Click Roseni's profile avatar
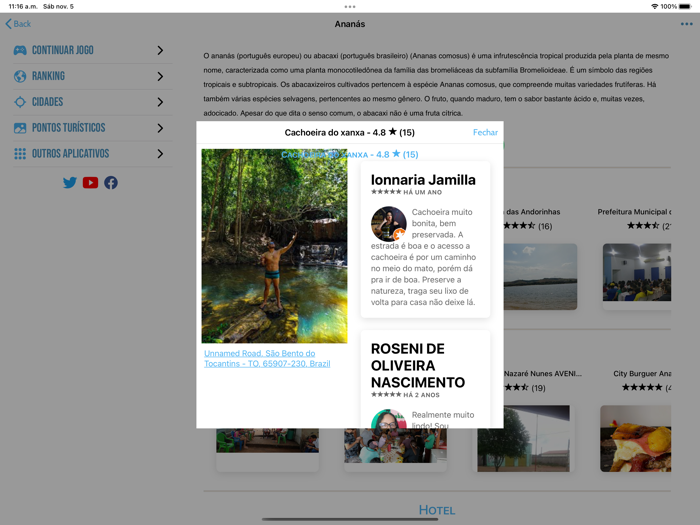 click(388, 419)
